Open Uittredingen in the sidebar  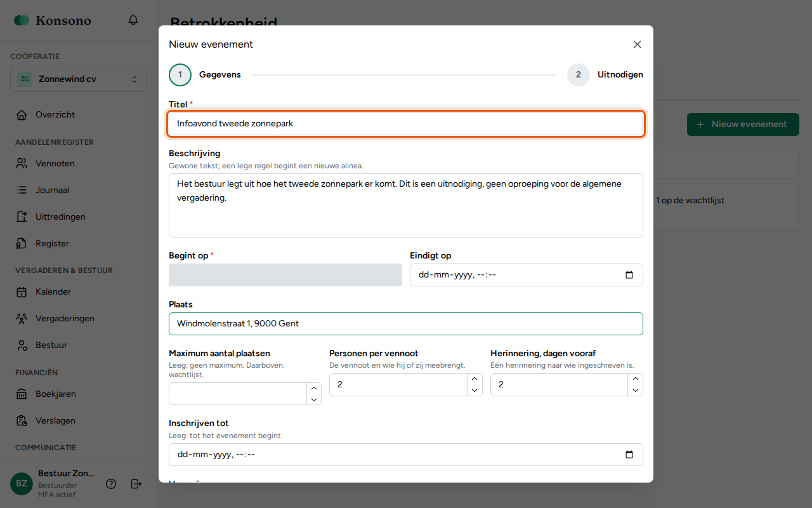[78, 217]
